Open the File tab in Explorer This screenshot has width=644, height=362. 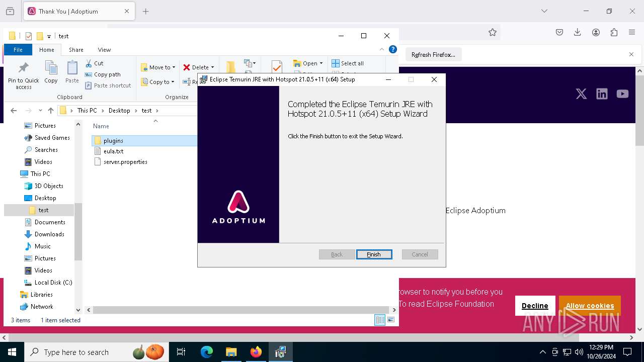pyautogui.click(x=18, y=50)
